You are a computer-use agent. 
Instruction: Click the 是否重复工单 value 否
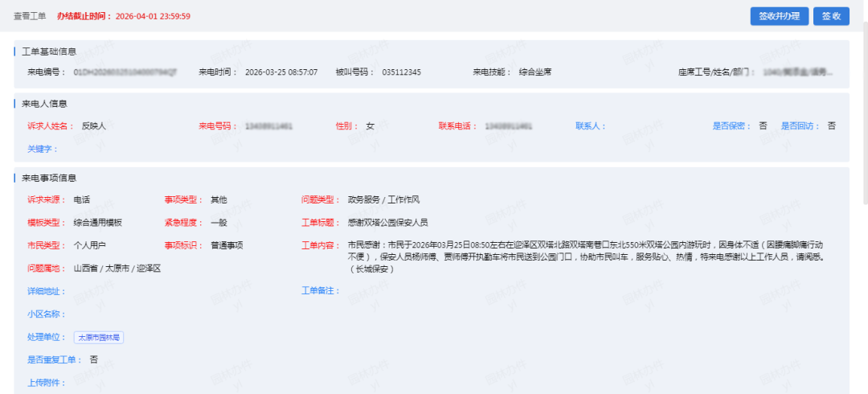pyautogui.click(x=93, y=359)
